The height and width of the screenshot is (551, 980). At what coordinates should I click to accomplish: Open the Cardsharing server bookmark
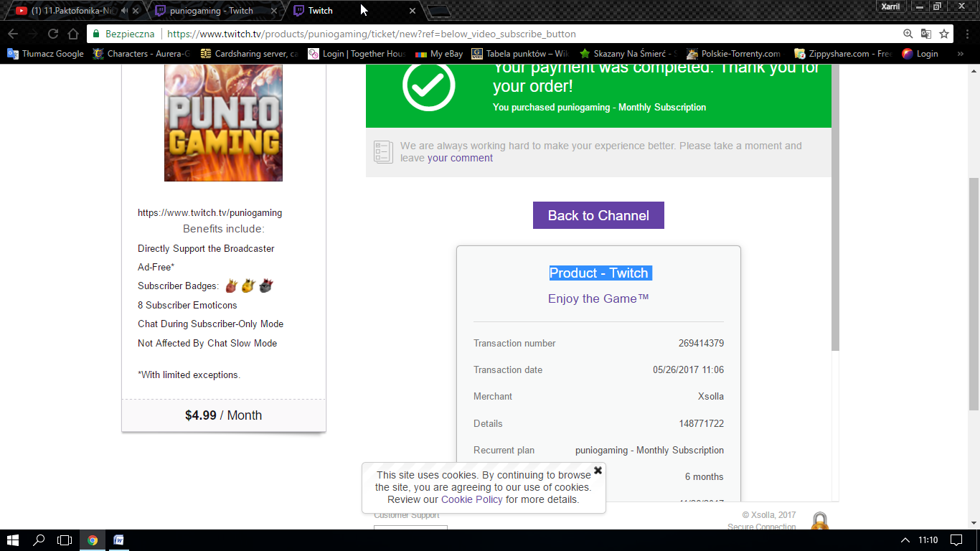[x=250, y=53]
